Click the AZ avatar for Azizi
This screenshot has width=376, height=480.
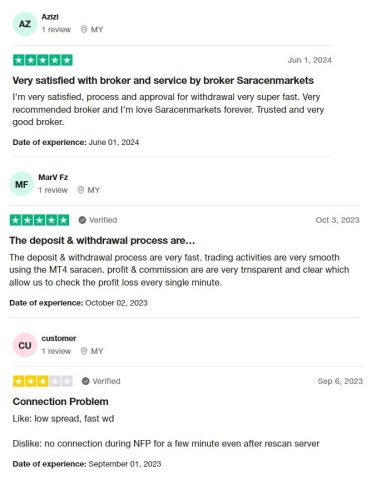click(x=25, y=24)
